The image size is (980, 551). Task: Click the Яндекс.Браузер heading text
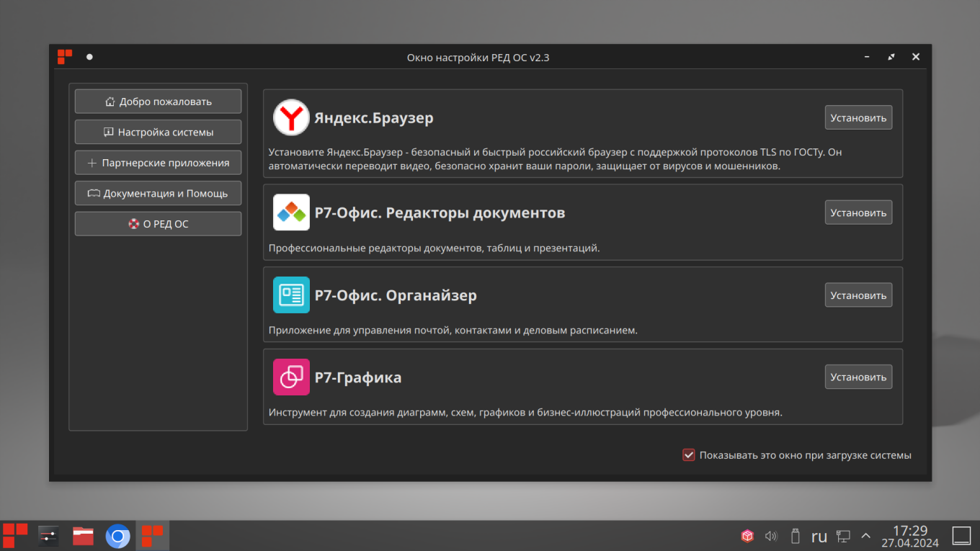374,117
